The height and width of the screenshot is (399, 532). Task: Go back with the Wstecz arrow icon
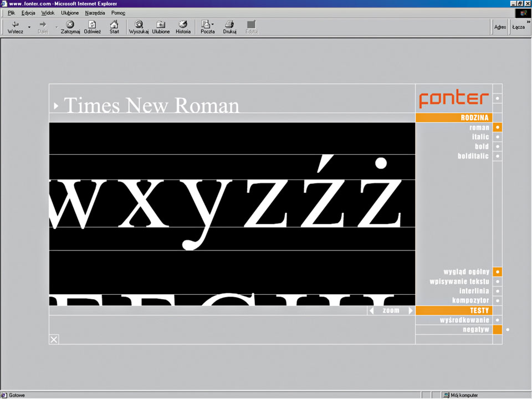click(16, 24)
